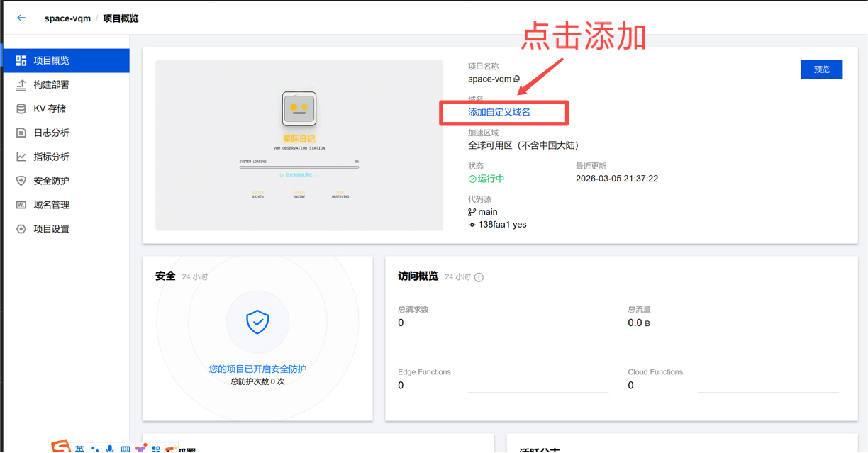868x453 pixels.
Task: Select the KV 存储 sidebar item
Action: tap(50, 108)
